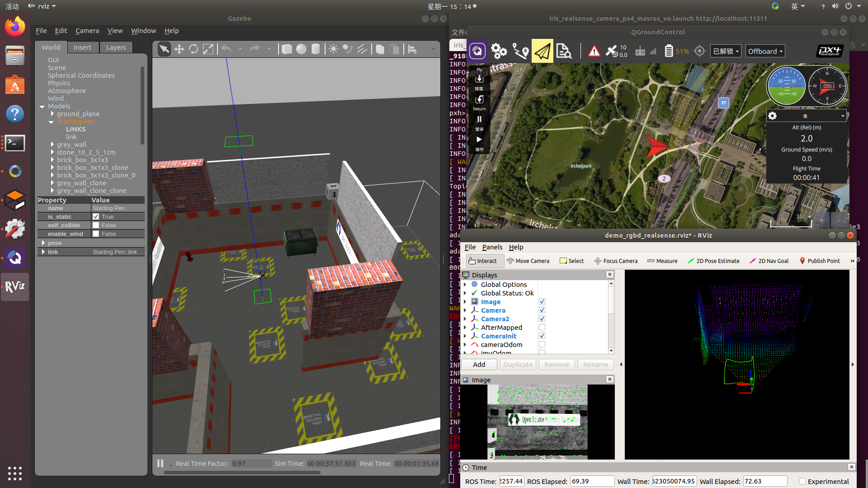868x488 pixels.
Task: Enable the AfterMapped display checkbox
Action: (x=542, y=328)
